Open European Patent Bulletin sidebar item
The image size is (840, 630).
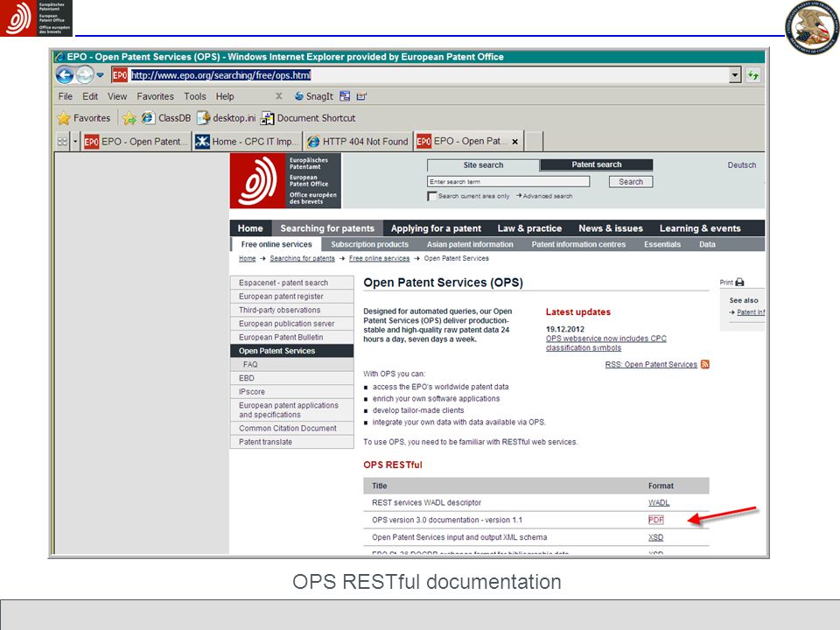292,337
